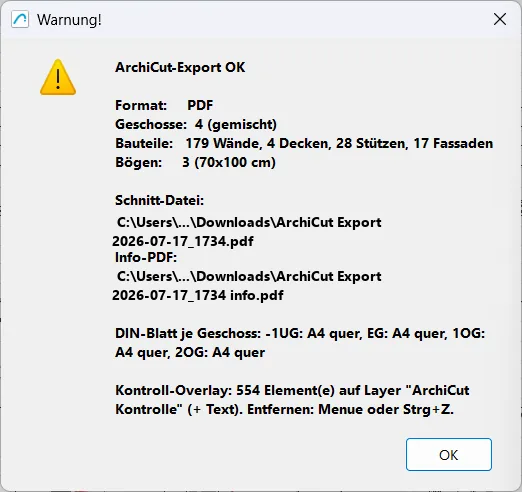Click the Schnitt-Datei: label
The image size is (522, 492).
[x=159, y=200]
